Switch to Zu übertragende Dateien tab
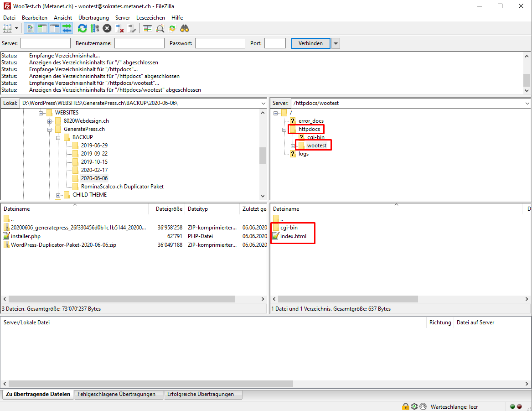 (x=38, y=394)
